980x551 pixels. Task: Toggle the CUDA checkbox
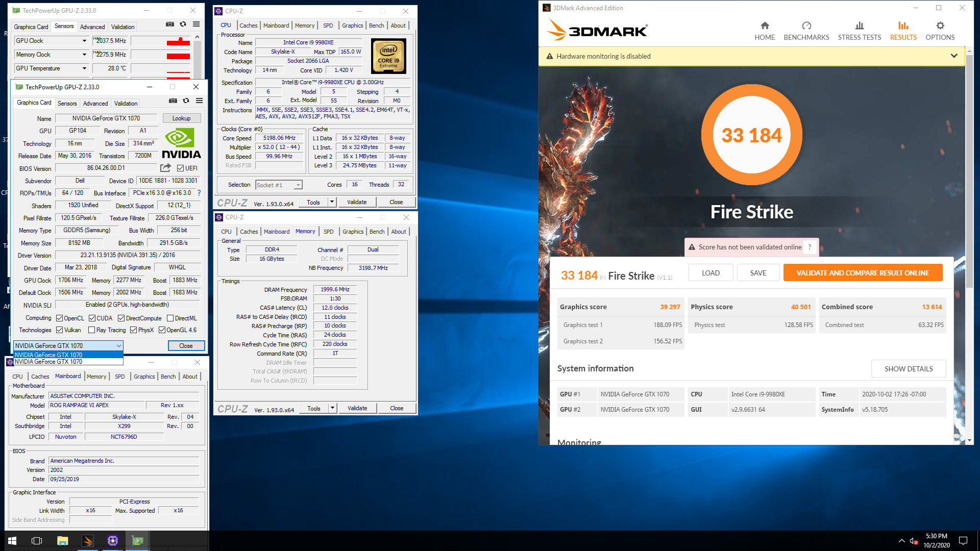92,318
